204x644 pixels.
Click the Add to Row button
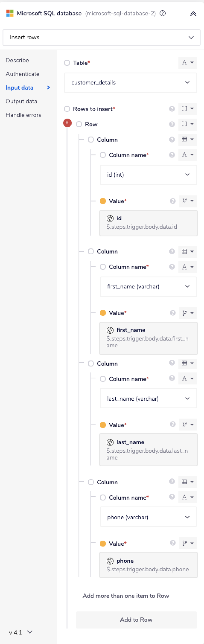point(136,620)
